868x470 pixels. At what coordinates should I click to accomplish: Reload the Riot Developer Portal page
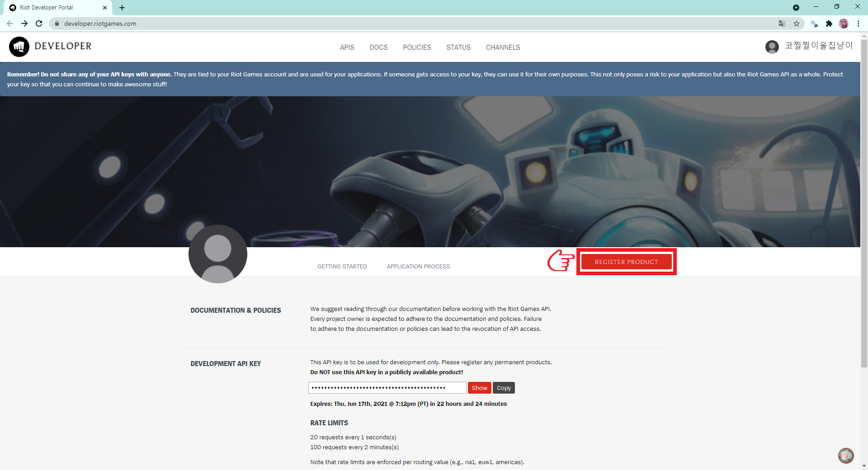pos(39,23)
